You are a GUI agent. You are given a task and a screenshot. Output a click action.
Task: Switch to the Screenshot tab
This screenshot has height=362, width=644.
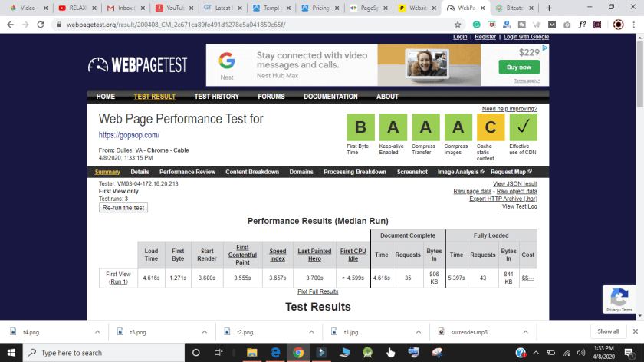point(412,172)
